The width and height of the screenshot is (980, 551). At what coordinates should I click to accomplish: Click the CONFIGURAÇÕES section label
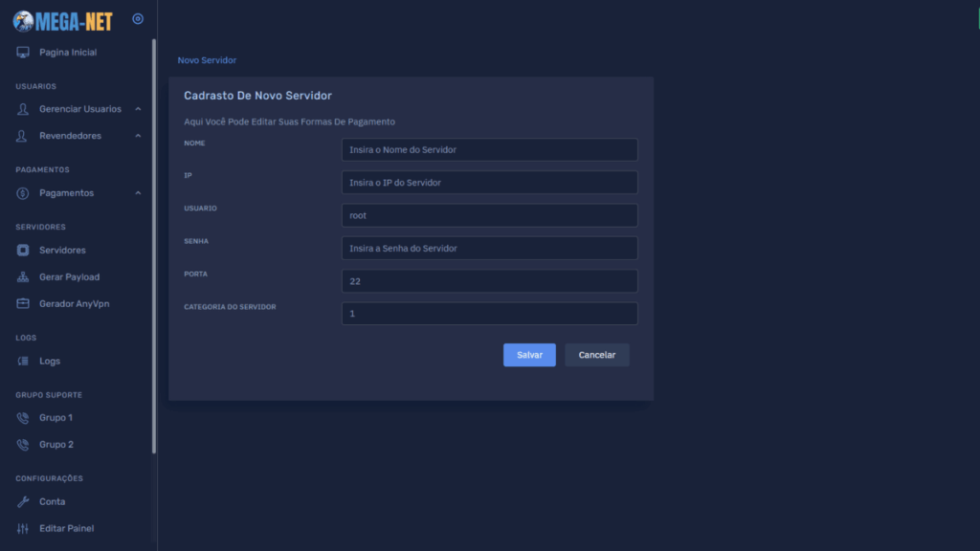point(50,478)
